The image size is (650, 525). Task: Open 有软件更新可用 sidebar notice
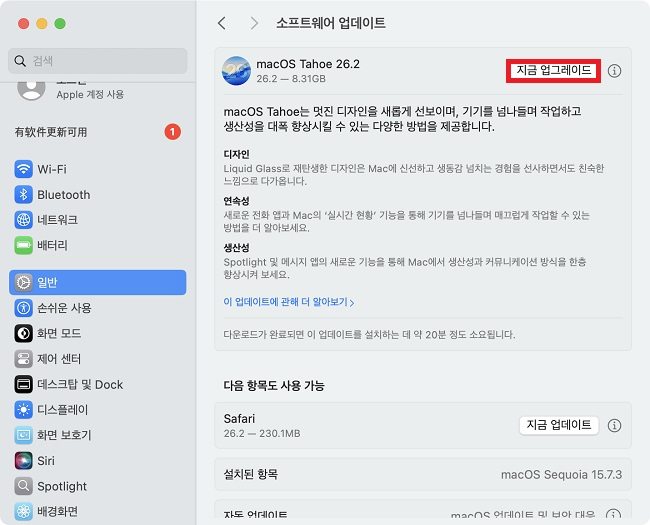tap(97, 132)
